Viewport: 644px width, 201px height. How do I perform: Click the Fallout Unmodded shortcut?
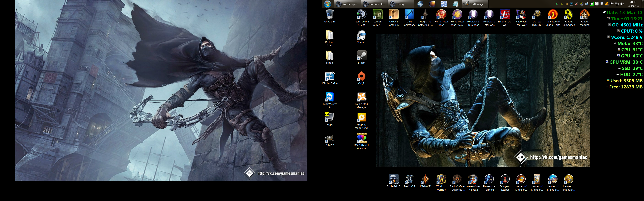click(569, 18)
